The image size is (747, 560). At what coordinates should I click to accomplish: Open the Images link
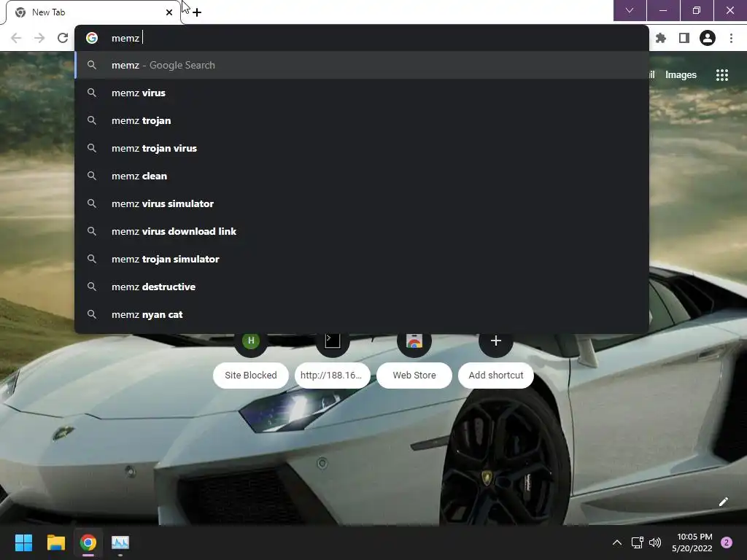pos(681,75)
